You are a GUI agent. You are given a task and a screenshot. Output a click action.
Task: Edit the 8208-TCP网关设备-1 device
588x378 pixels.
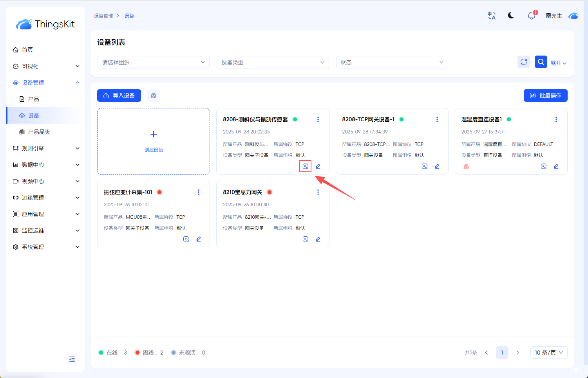(437, 166)
